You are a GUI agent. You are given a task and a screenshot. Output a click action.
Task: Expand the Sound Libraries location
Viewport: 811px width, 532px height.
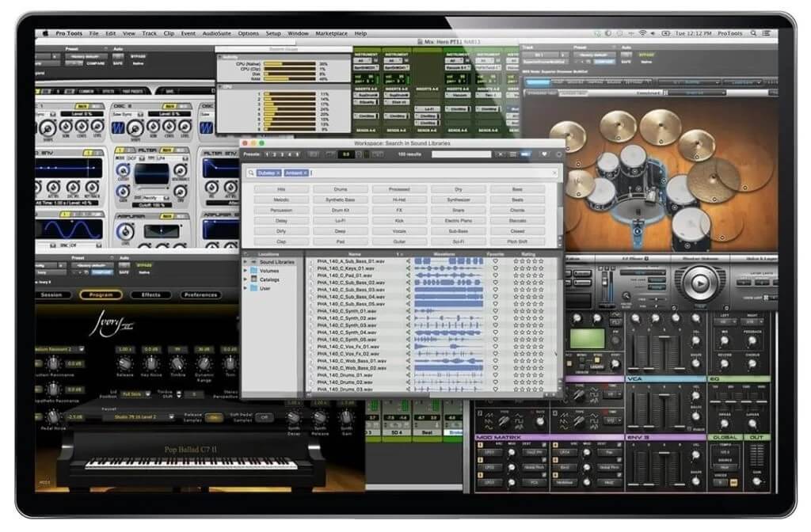pyautogui.click(x=246, y=262)
